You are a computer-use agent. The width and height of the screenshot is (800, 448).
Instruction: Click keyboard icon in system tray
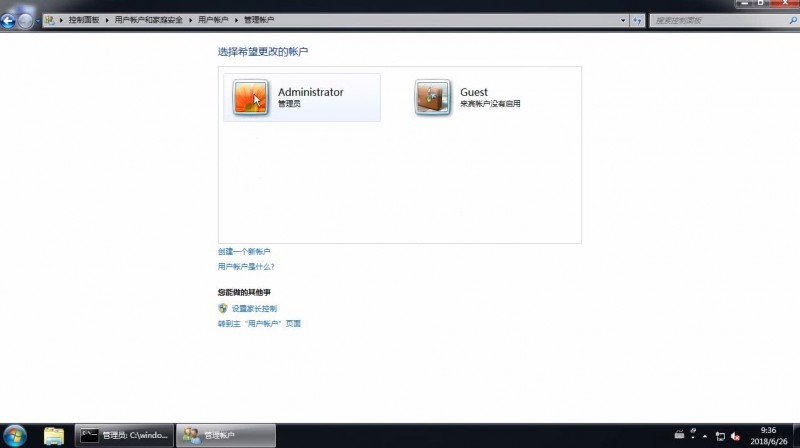(679, 435)
